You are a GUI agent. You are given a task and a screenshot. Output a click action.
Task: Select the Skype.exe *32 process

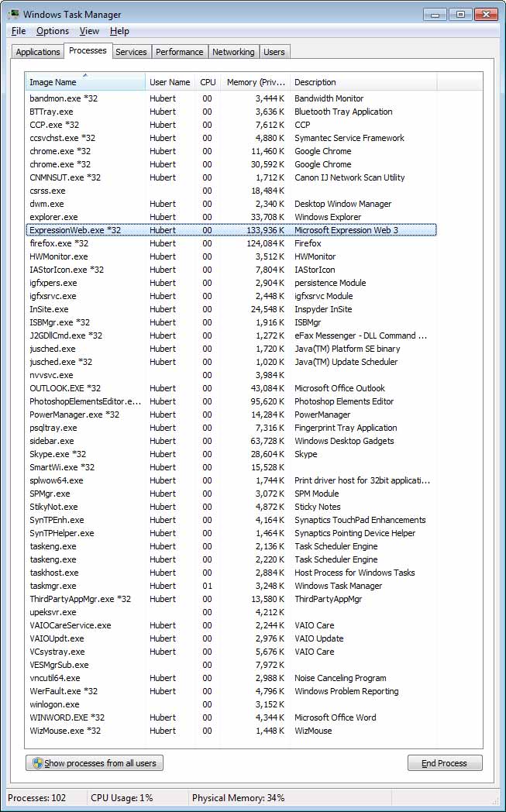[231, 454]
